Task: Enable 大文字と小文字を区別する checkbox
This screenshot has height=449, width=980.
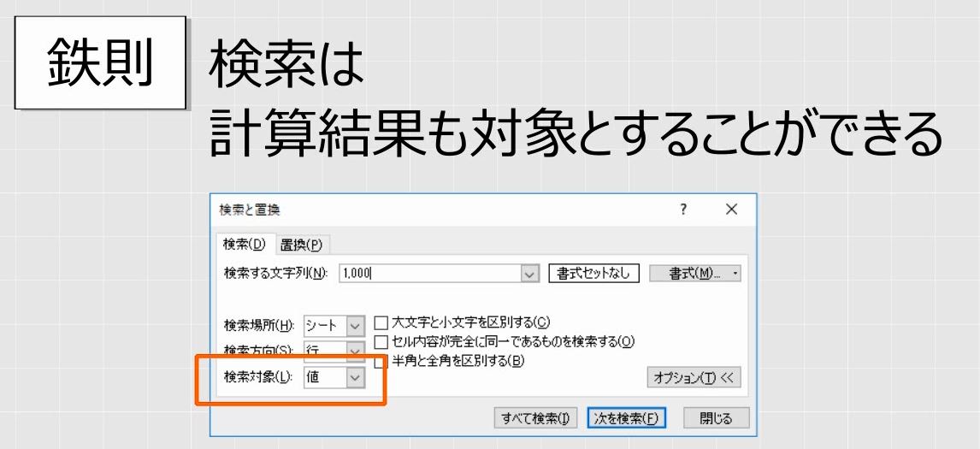Action: [x=381, y=322]
